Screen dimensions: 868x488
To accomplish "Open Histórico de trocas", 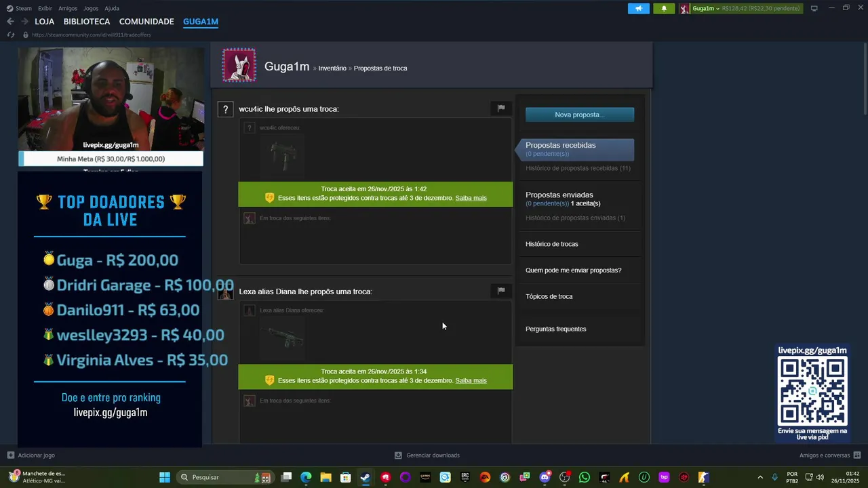I will tap(552, 244).
